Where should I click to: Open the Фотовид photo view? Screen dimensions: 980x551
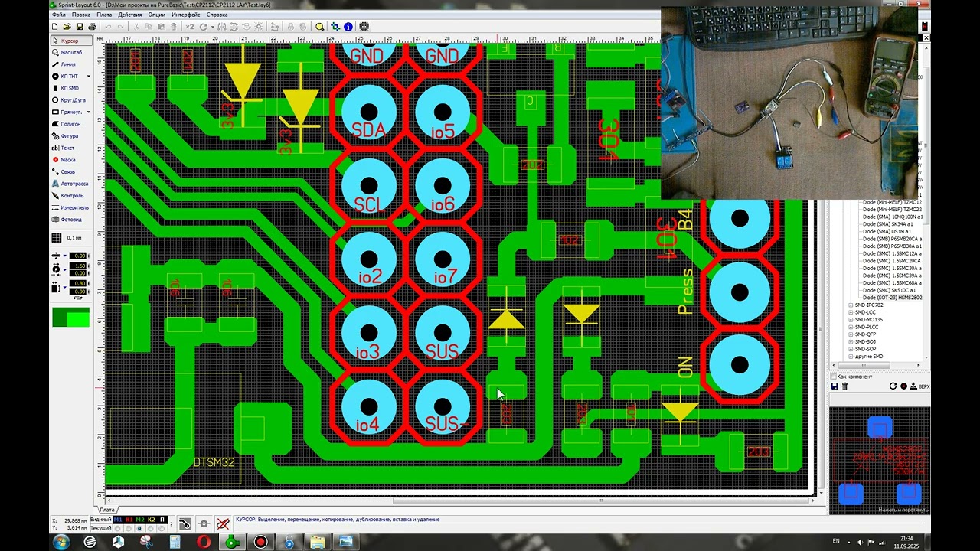pyautogui.click(x=72, y=220)
